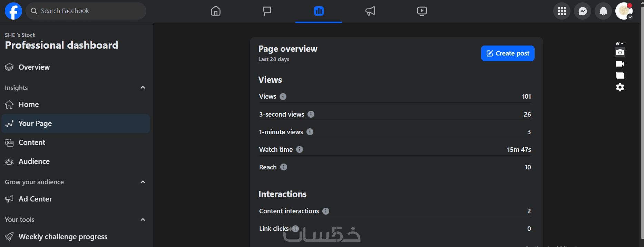
Task: Click the Audience people icon
Action: tap(9, 161)
